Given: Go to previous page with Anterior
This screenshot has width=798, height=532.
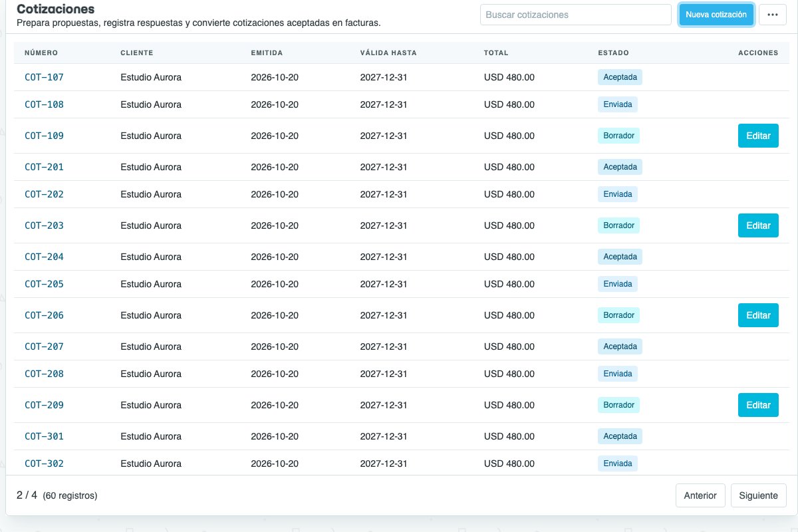Looking at the screenshot, I should tap(700, 495).
